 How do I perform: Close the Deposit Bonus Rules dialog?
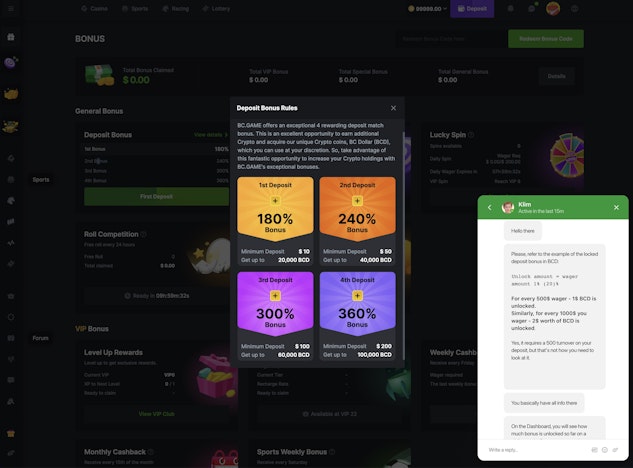(x=393, y=107)
